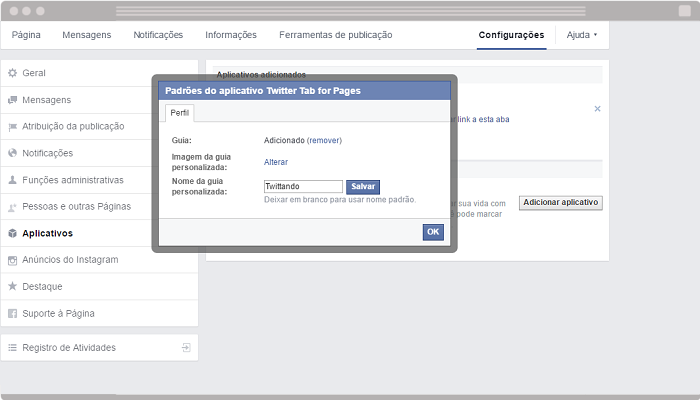The image size is (700, 400).
Task: Click the Notificações globe icon in sidebar
Action: coord(12,153)
